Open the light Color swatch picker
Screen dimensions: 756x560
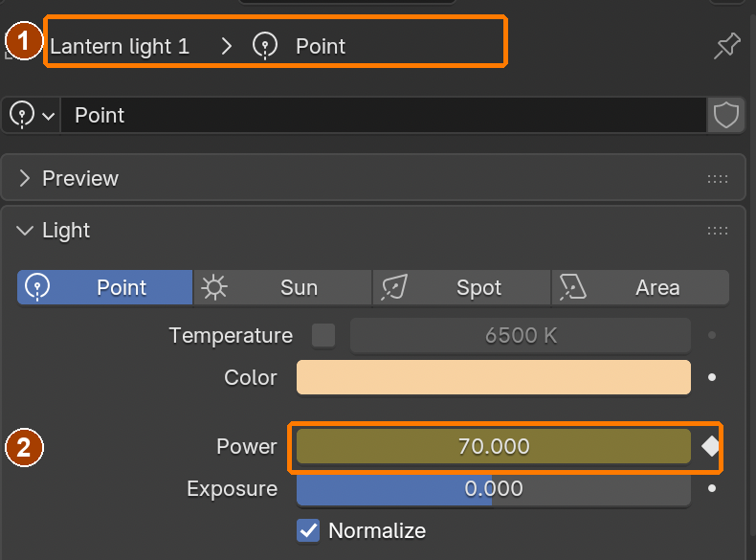tap(494, 377)
